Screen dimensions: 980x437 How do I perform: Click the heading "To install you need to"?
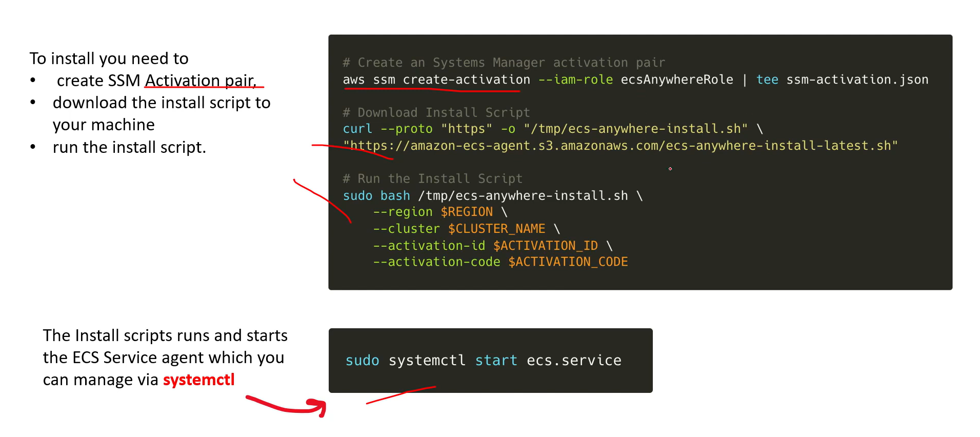[109, 58]
